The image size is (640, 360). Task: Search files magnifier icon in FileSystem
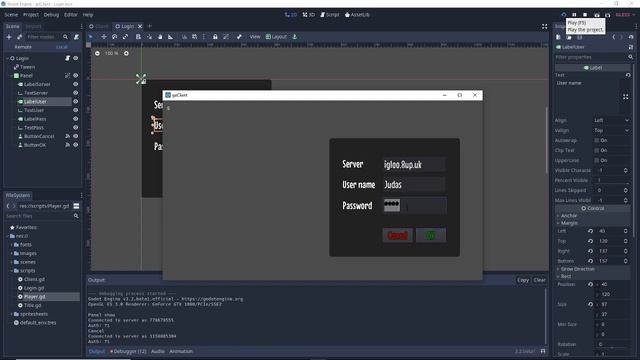coord(76,216)
